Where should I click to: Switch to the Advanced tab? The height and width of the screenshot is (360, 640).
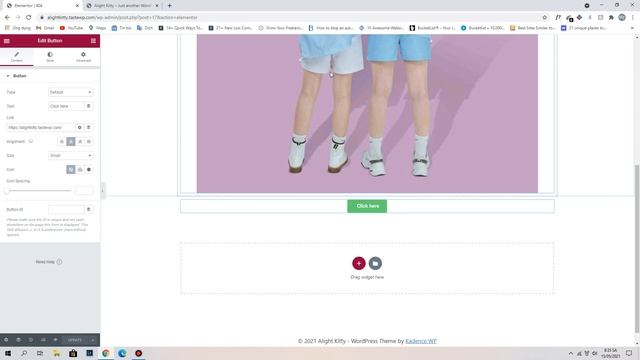pos(83,57)
